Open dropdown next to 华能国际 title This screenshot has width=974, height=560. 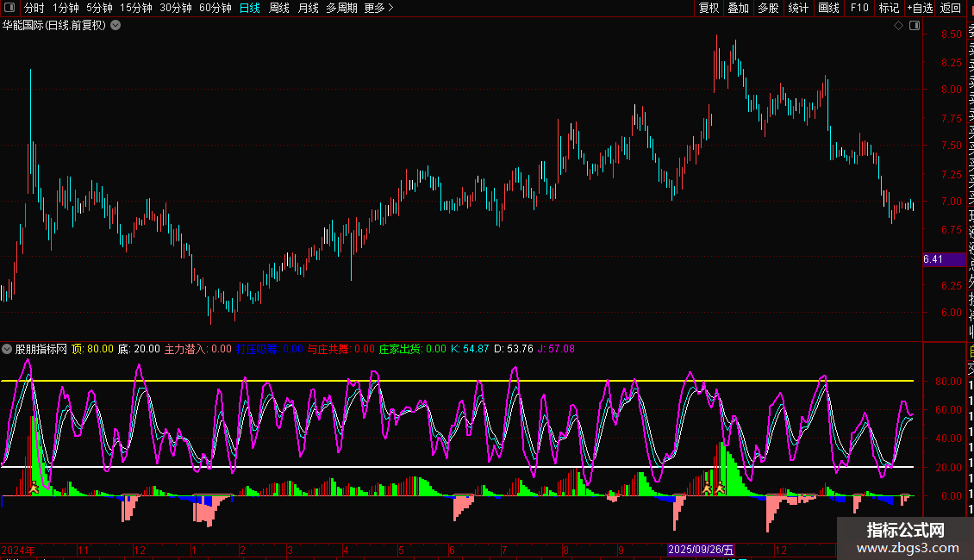click(116, 26)
